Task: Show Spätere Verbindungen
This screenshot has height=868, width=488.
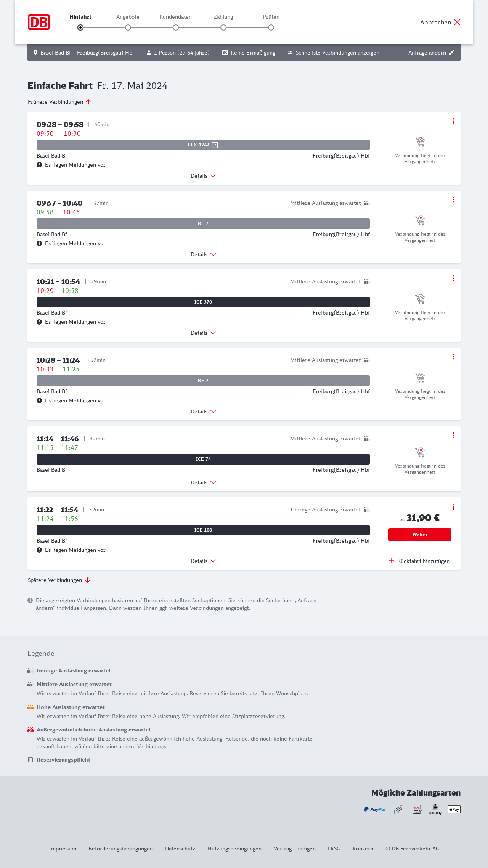Action: [x=59, y=580]
